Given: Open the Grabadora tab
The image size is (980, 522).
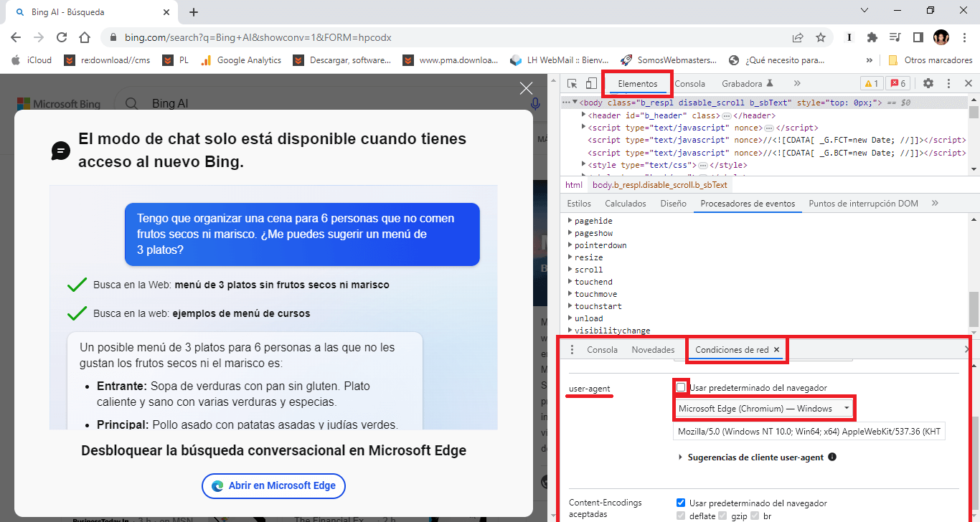Looking at the screenshot, I should pos(747,84).
